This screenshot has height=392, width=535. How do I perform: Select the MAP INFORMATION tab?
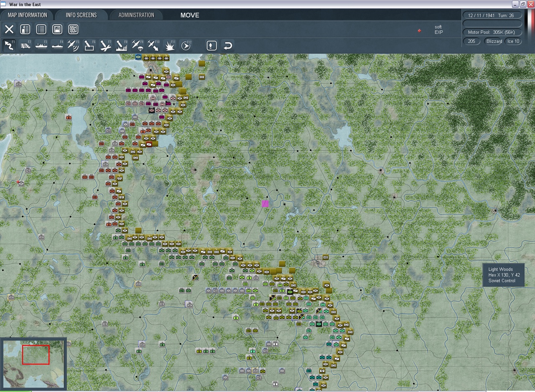click(x=27, y=15)
